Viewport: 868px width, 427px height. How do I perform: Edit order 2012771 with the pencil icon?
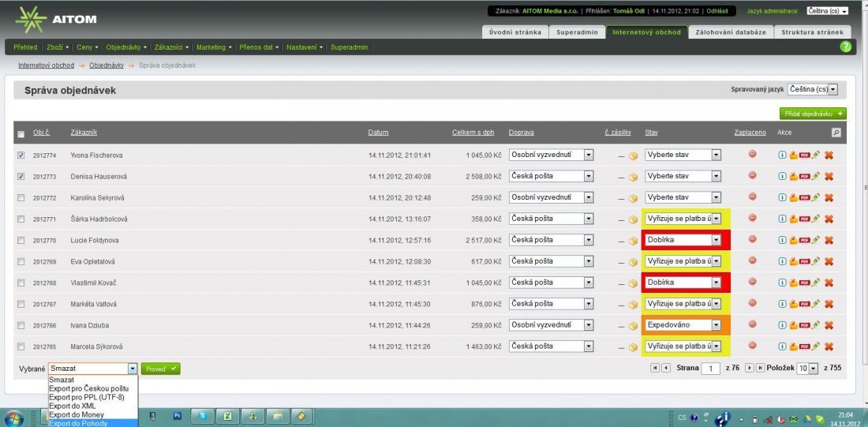(816, 219)
